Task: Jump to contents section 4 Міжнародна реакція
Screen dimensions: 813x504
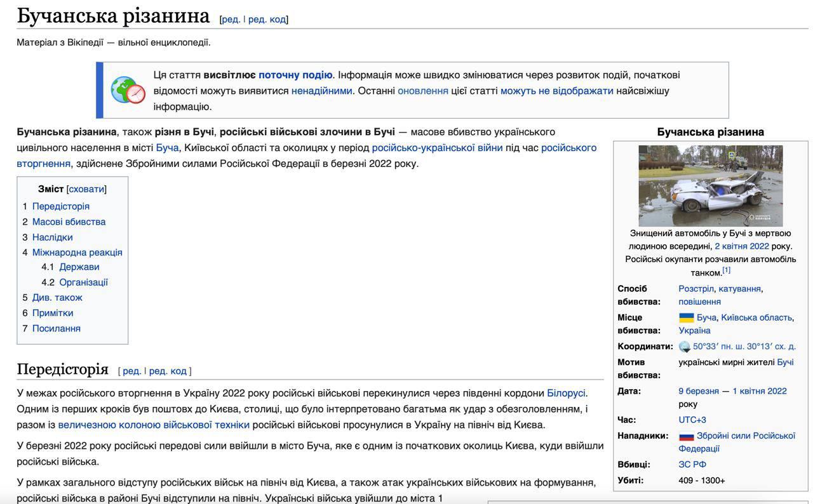Action: click(77, 252)
